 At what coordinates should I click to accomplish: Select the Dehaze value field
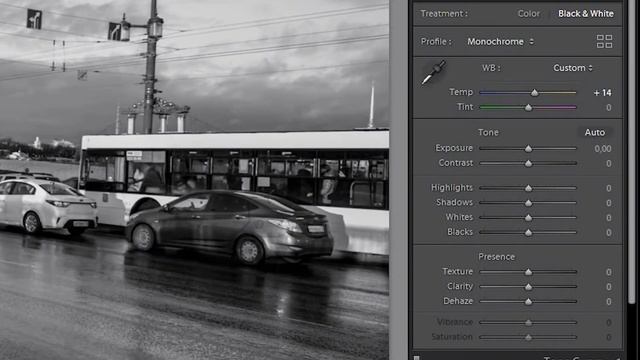pyautogui.click(x=608, y=302)
